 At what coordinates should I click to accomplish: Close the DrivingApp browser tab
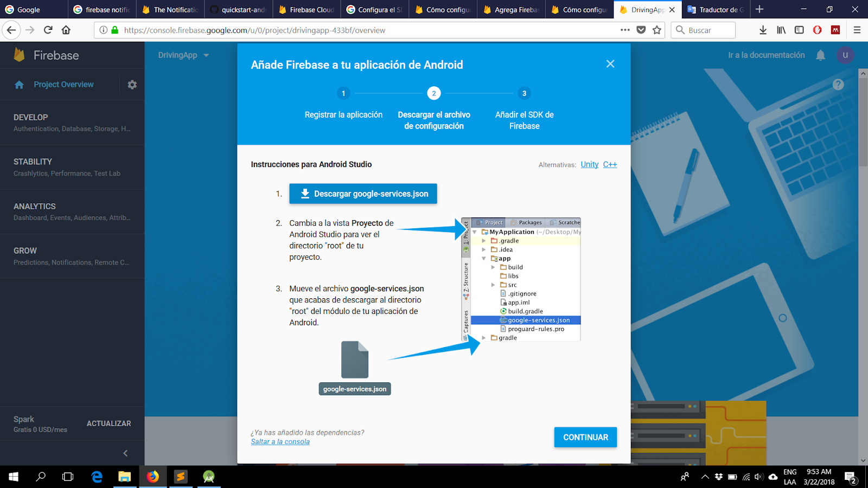(x=672, y=10)
